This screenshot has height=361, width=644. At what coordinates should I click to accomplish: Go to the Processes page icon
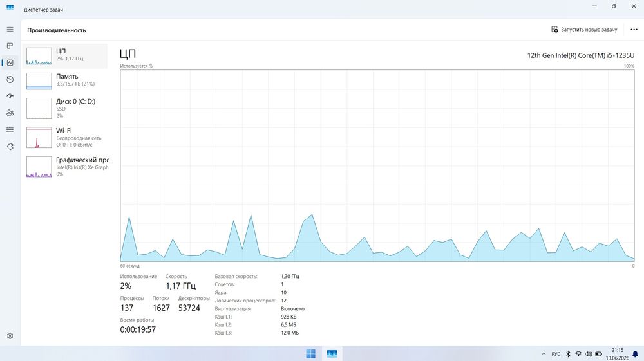[x=10, y=46]
